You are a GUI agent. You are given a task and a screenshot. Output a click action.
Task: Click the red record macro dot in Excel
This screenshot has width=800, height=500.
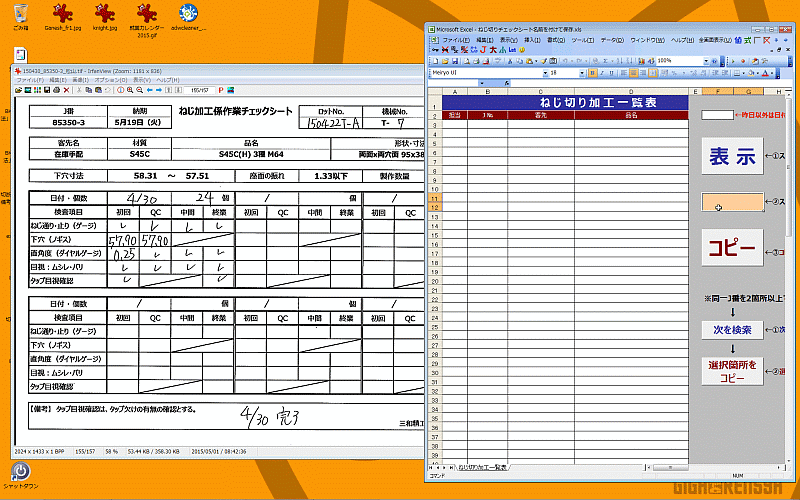point(743,61)
